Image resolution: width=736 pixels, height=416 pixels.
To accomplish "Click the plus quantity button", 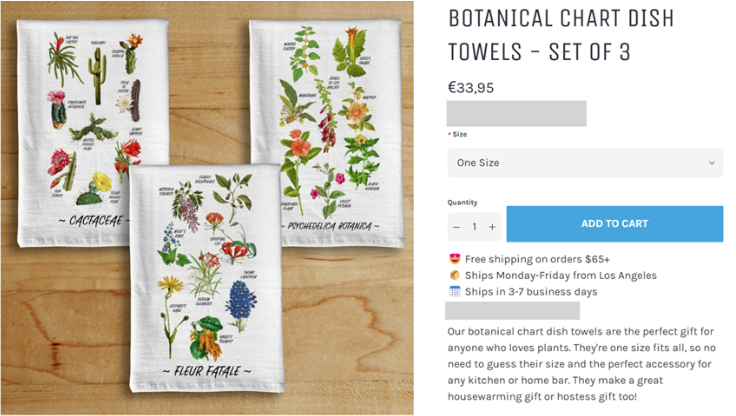I will (x=492, y=227).
